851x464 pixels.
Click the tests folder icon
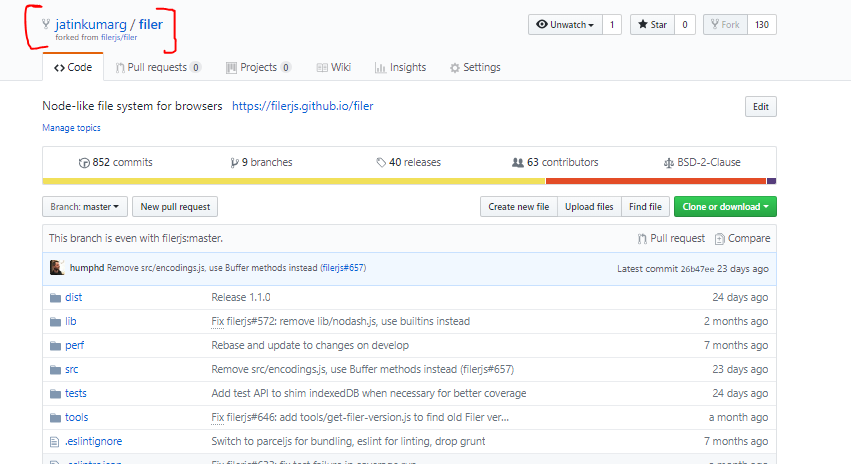click(55, 394)
